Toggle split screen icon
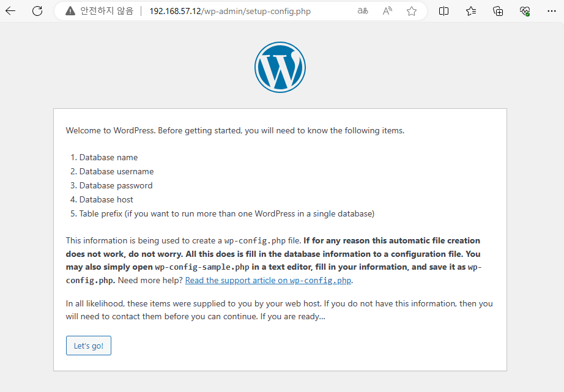This screenshot has height=392, width=564. tap(444, 11)
